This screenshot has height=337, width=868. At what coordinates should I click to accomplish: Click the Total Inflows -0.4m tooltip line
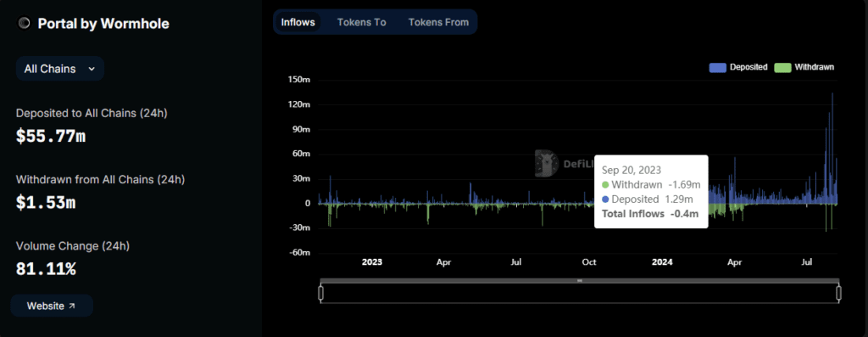[x=650, y=213]
